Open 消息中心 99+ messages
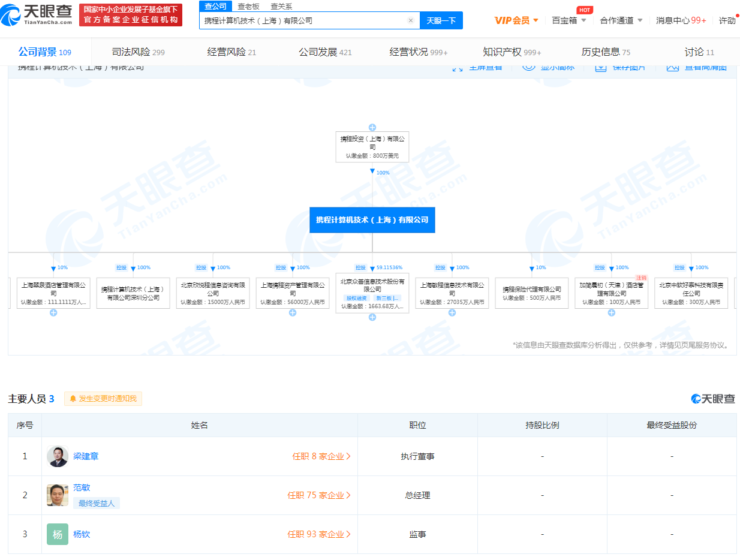 click(681, 20)
